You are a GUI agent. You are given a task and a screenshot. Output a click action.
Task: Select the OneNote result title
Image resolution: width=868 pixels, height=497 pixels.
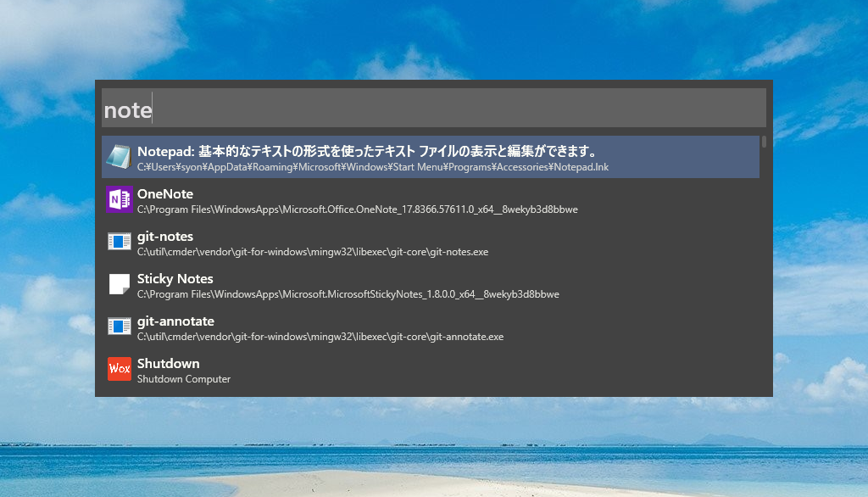(165, 194)
